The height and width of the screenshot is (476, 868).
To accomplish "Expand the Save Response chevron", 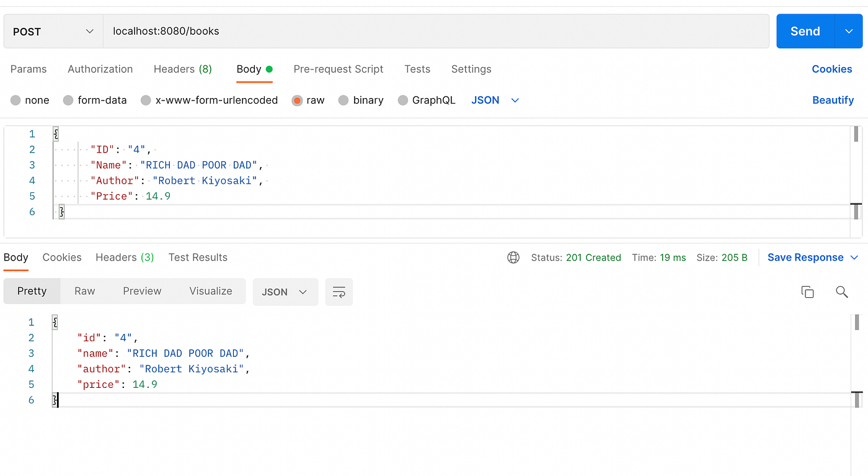I will tap(854, 258).
